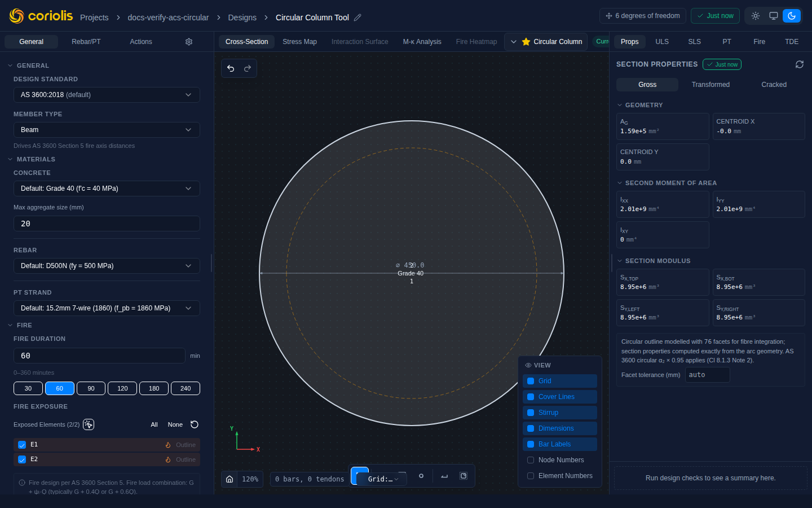Open the ULS results tab
The width and height of the screenshot is (812, 508).
662,42
